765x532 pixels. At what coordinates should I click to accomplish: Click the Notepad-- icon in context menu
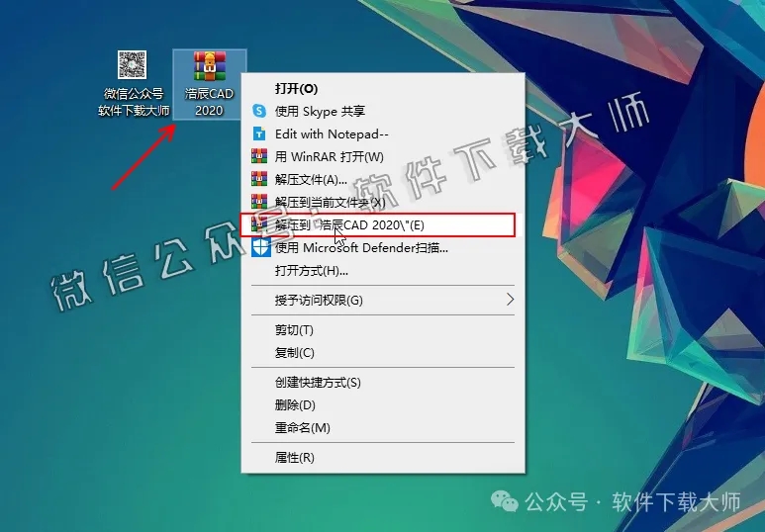coord(259,133)
